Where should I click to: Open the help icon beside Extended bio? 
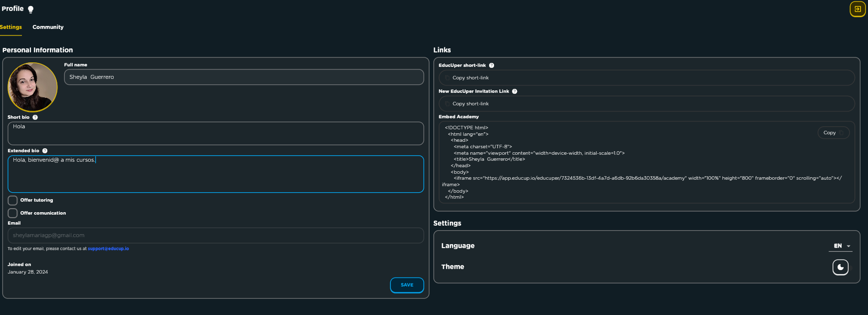(x=45, y=151)
